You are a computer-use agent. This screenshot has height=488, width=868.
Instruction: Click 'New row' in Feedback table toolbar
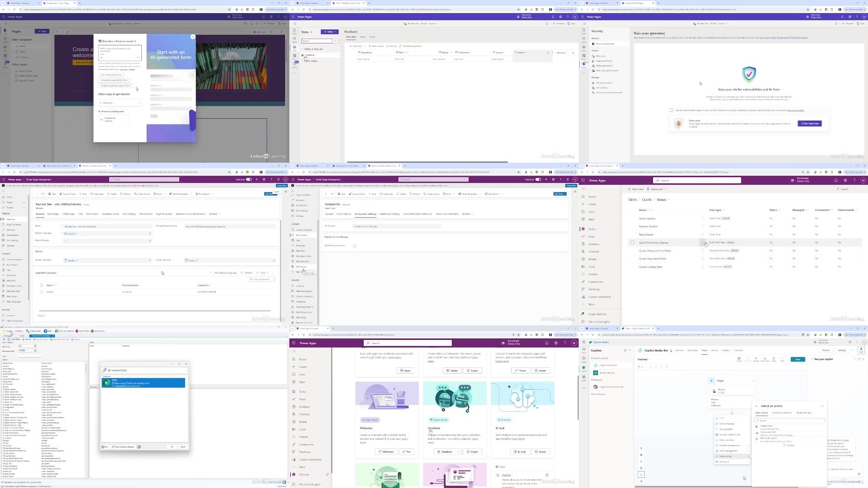pyautogui.click(x=356, y=46)
